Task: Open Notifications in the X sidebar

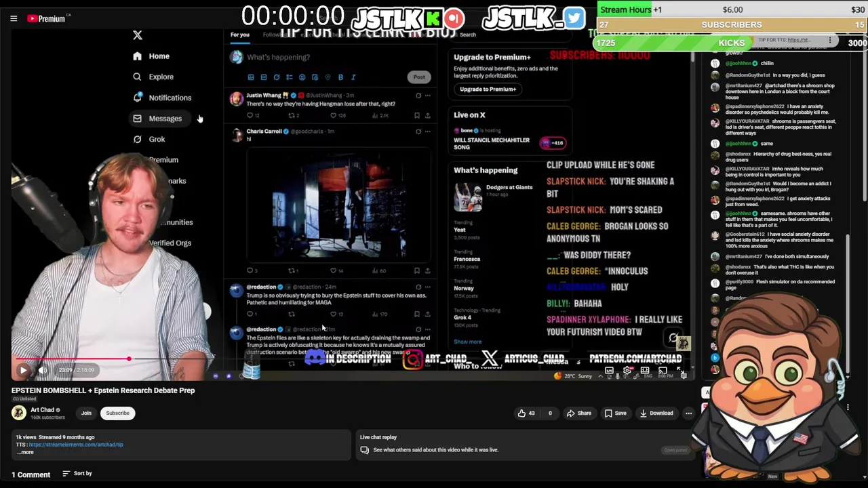Action: [x=162, y=98]
